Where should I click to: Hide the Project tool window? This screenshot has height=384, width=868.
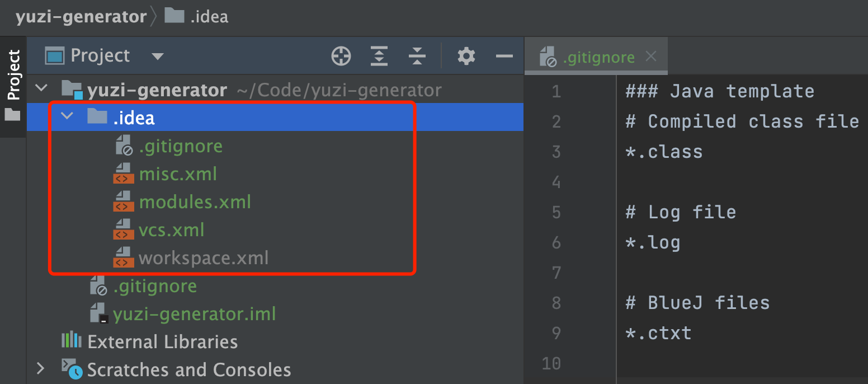[504, 56]
